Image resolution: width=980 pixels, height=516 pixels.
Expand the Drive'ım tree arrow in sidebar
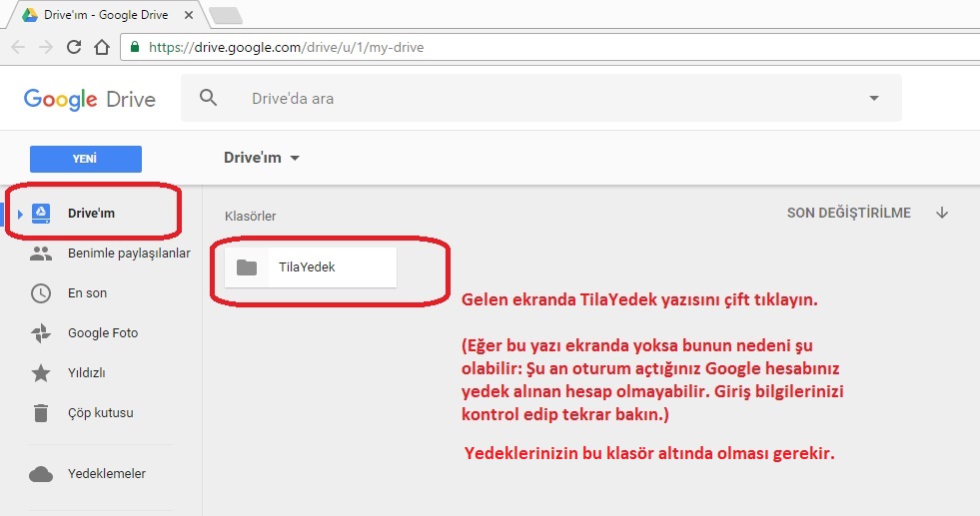20,214
